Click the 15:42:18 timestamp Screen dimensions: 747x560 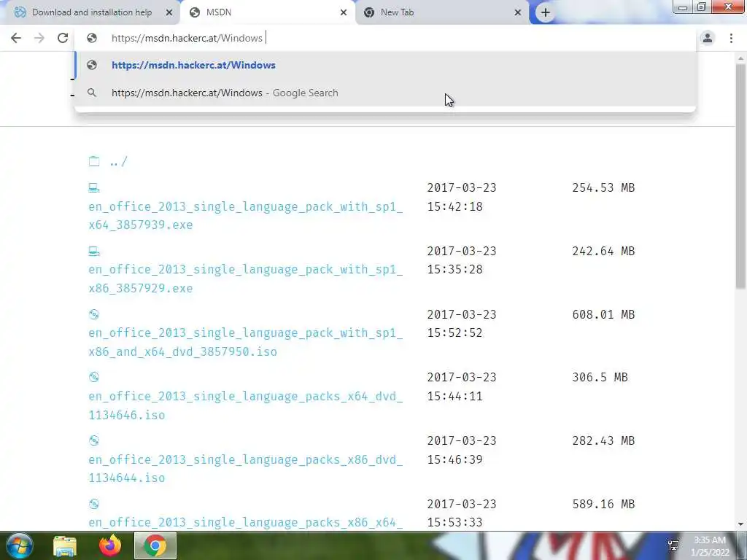pos(454,206)
